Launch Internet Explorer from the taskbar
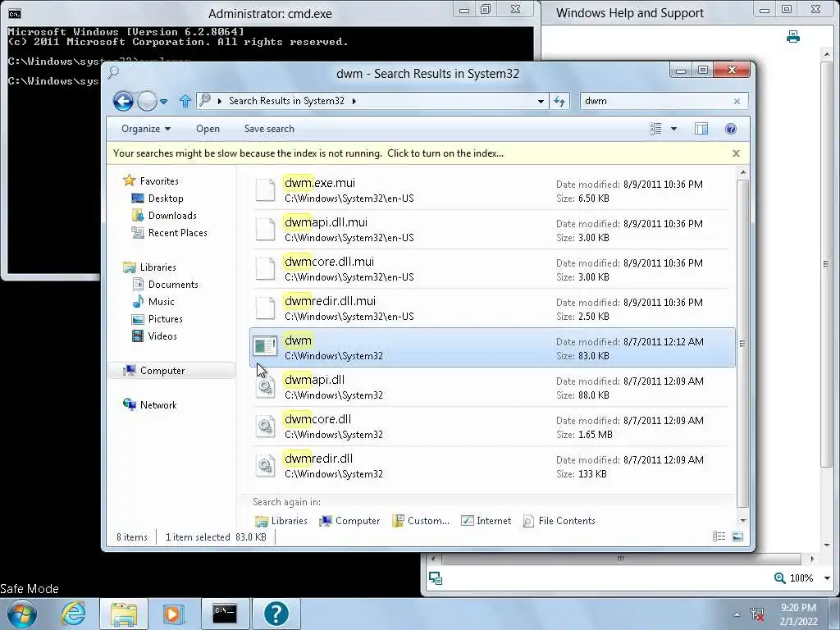This screenshot has height=630, width=840. (x=73, y=614)
